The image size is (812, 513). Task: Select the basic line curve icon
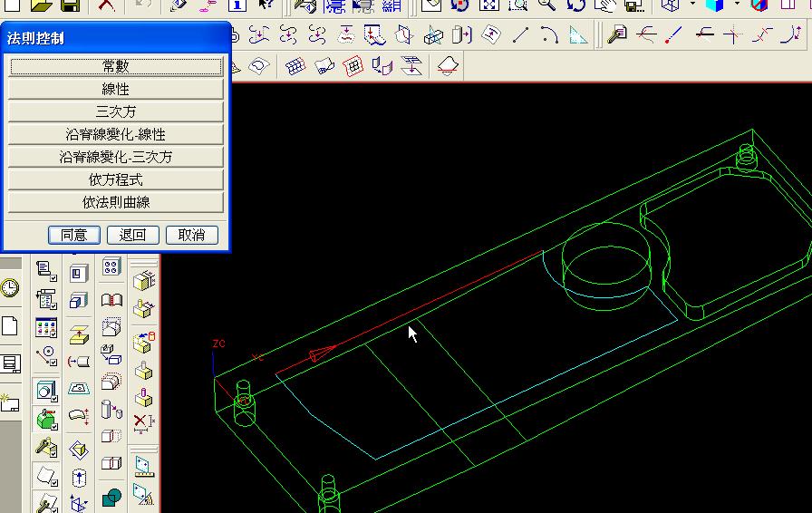coord(520,35)
